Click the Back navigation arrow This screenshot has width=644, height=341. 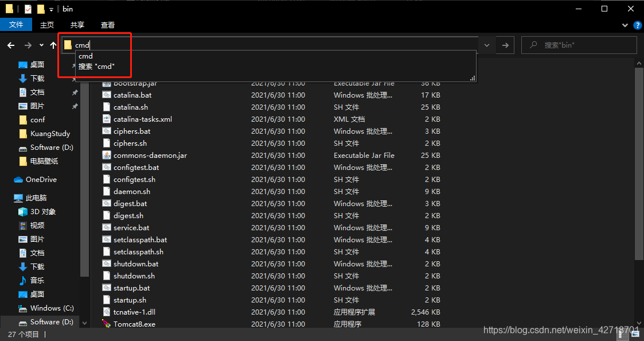point(11,45)
